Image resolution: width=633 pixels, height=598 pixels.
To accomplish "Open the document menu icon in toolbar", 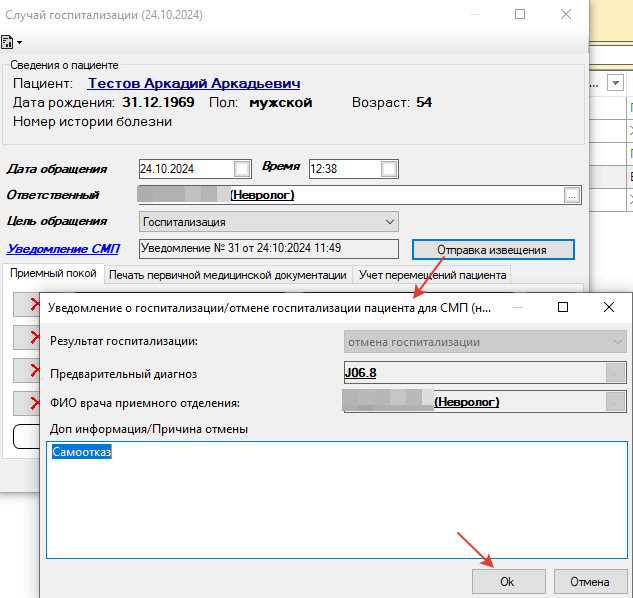I will pos(10,42).
